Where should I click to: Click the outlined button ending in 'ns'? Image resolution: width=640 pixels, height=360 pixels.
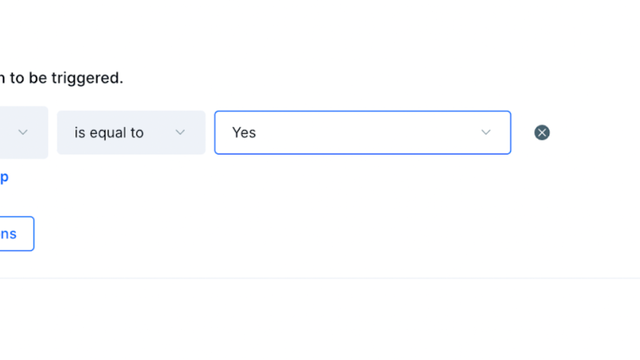point(17,234)
